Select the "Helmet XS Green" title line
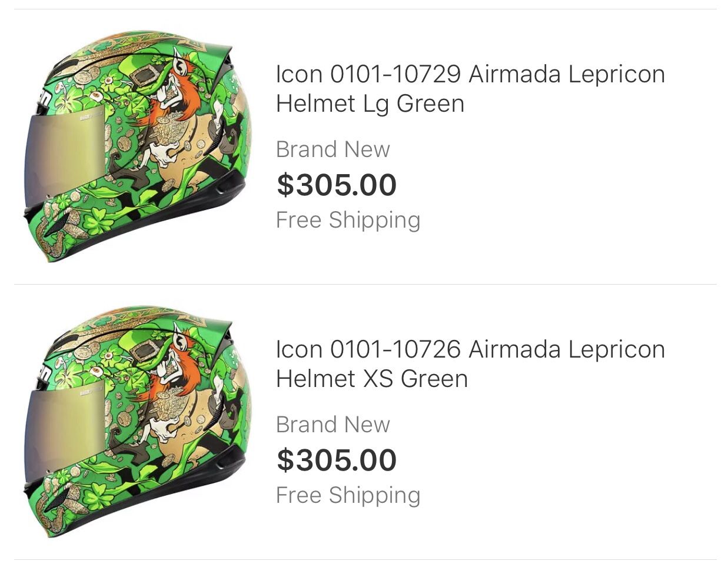The image size is (728, 564). click(x=372, y=379)
